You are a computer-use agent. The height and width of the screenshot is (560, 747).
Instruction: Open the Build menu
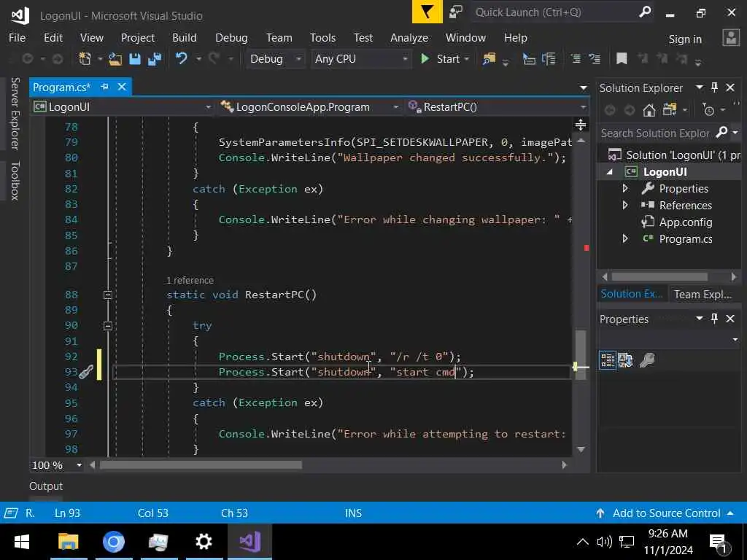[x=185, y=38]
